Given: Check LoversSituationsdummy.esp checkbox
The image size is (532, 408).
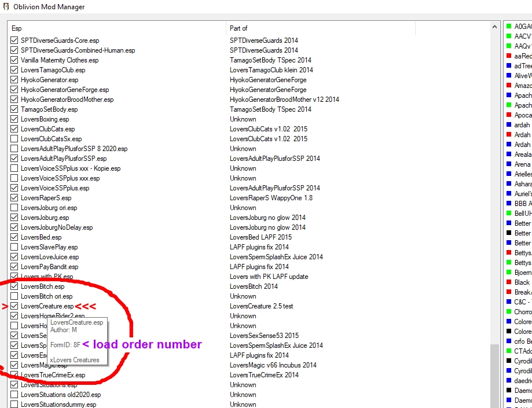Looking at the screenshot, I should 14,405.
